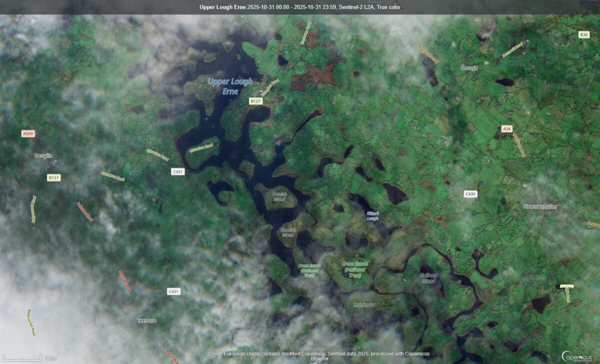
Task: Select the B127 road shield below Derrylin
Action: pos(53,176)
